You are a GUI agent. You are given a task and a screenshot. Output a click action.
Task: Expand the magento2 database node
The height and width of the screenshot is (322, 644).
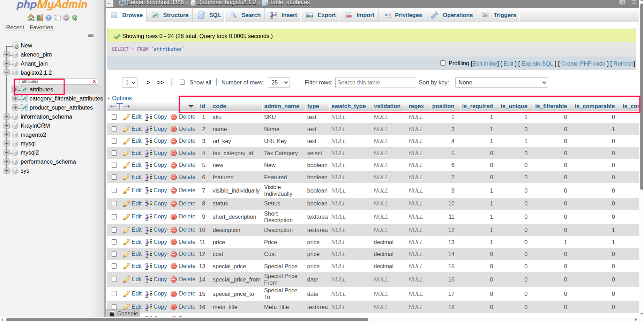coord(6,135)
